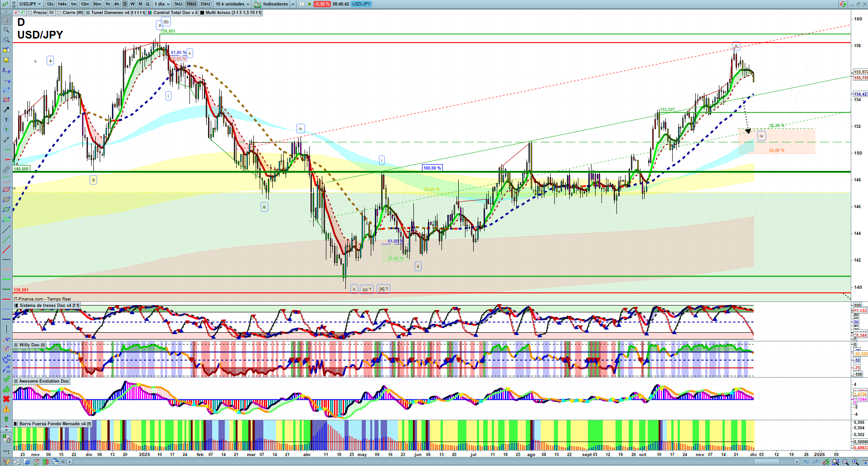The image size is (868, 466).
Task: Select the alert bell tool
Action: tap(6, 60)
